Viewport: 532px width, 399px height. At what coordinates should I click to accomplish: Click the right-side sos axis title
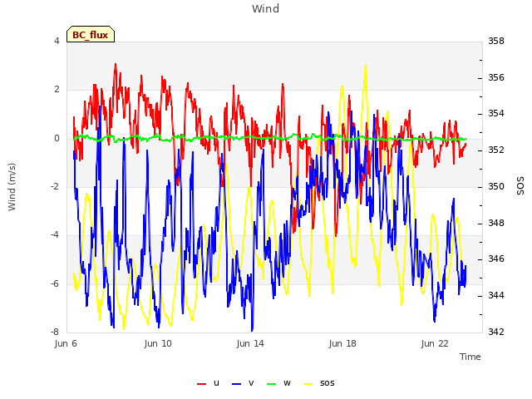pyautogui.click(x=520, y=185)
